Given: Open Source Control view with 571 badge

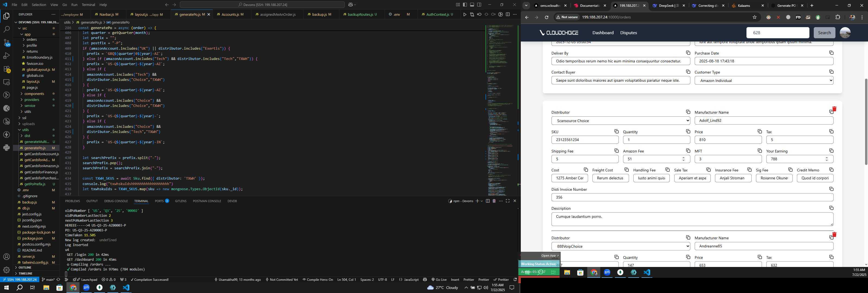Looking at the screenshot, I should [7, 43].
